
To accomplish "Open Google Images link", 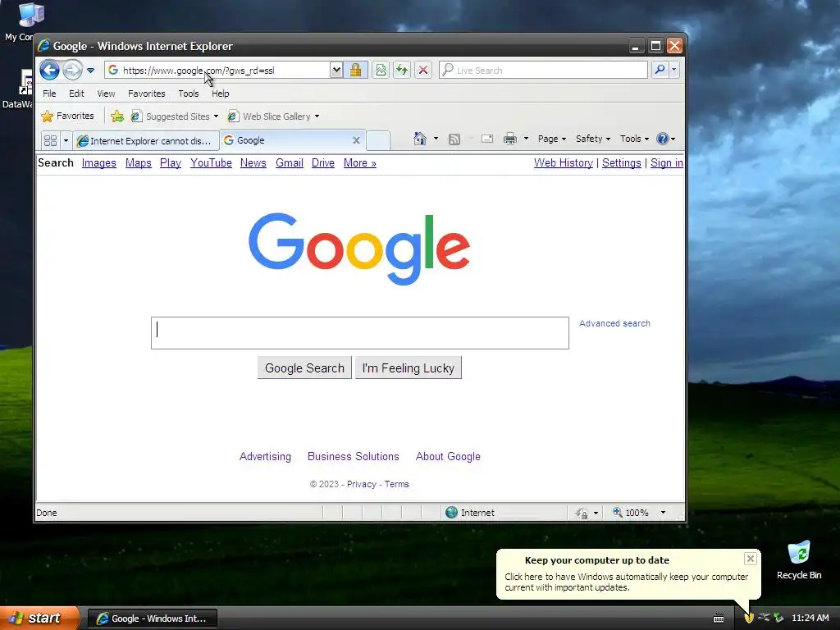I will tap(99, 163).
